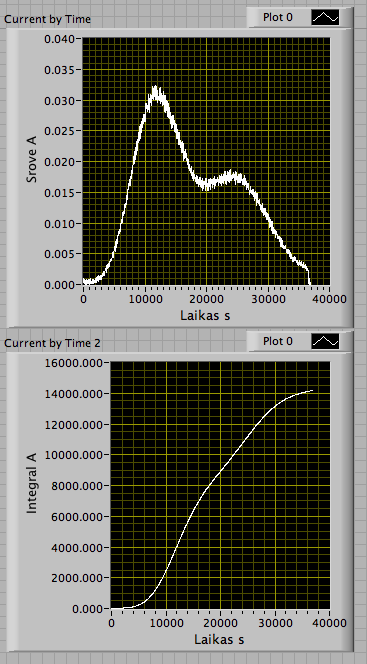
Task: Click 'Laikas s' X-axis label of top graph
Action: pos(205,315)
